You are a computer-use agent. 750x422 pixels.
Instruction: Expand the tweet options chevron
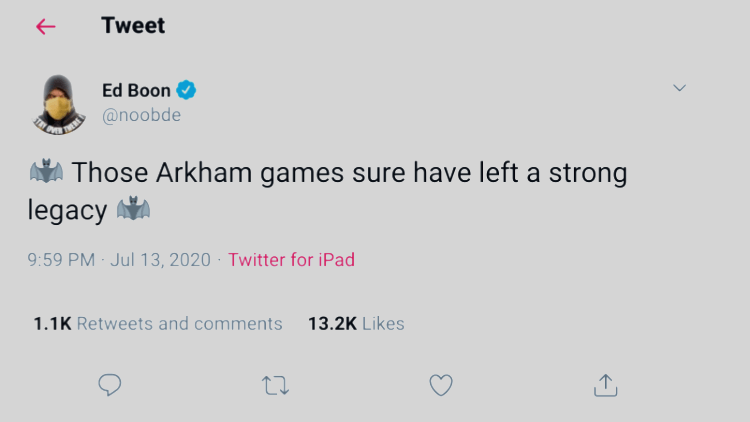click(680, 88)
